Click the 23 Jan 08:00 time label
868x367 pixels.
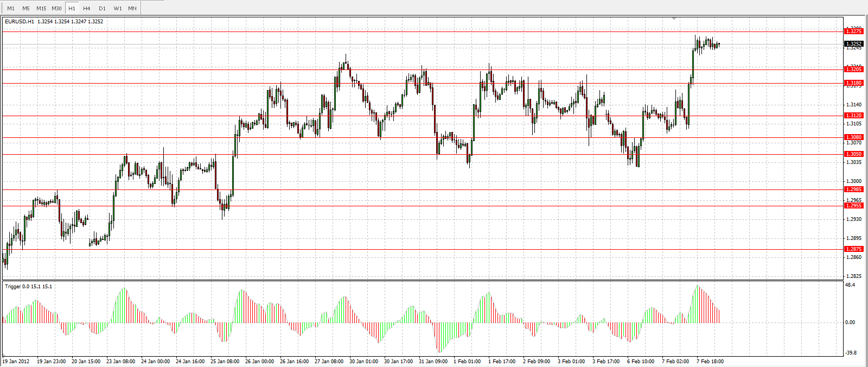click(121, 362)
